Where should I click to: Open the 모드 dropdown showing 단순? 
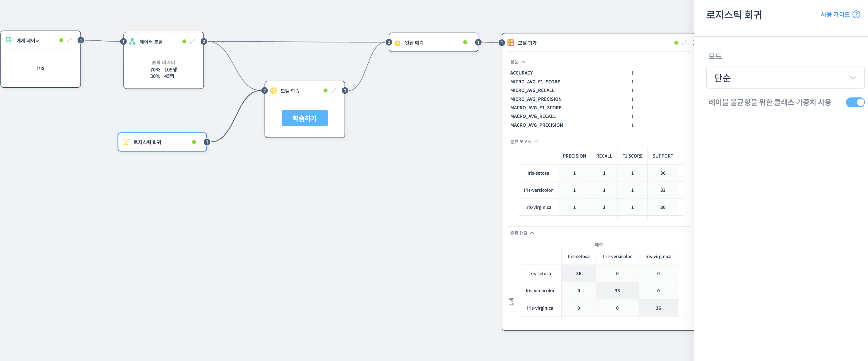coord(785,78)
